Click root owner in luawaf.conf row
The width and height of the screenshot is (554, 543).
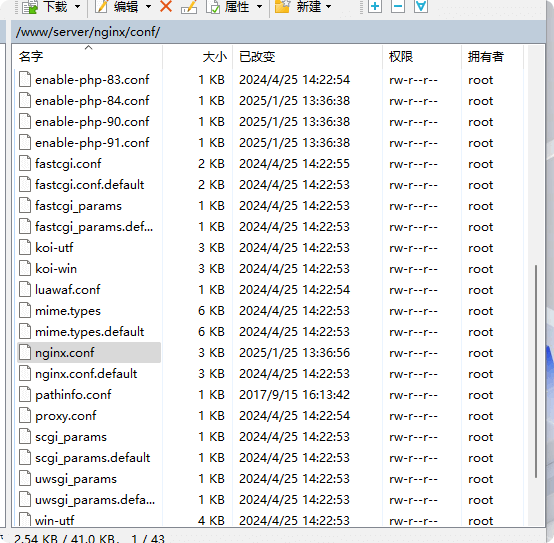point(481,290)
